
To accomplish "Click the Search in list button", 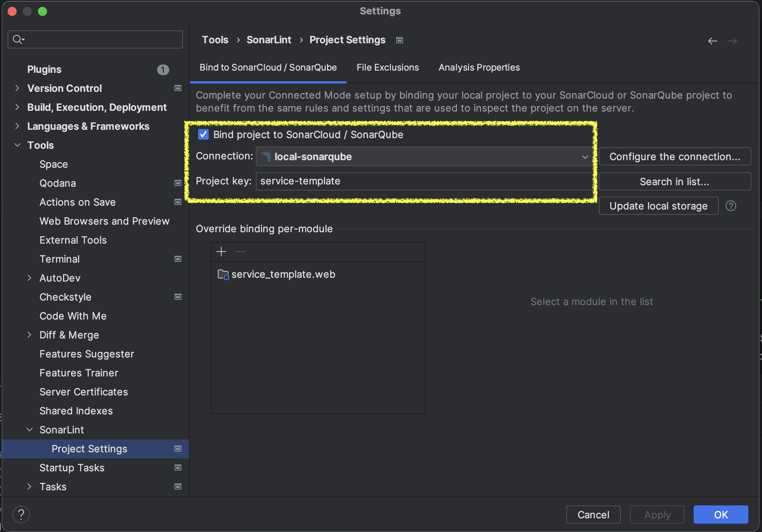I will tap(674, 182).
